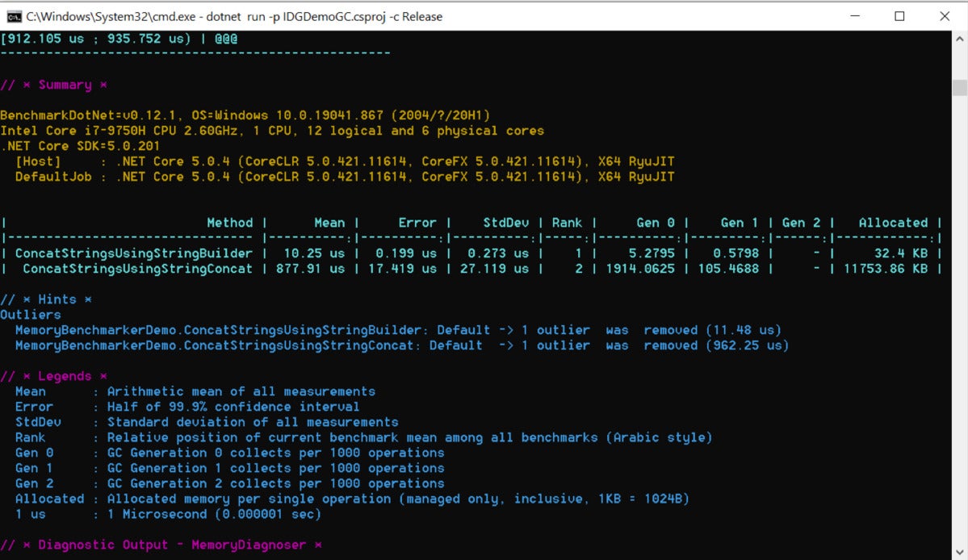
Task: Click the scrollbar up arrow
Action: (959, 38)
